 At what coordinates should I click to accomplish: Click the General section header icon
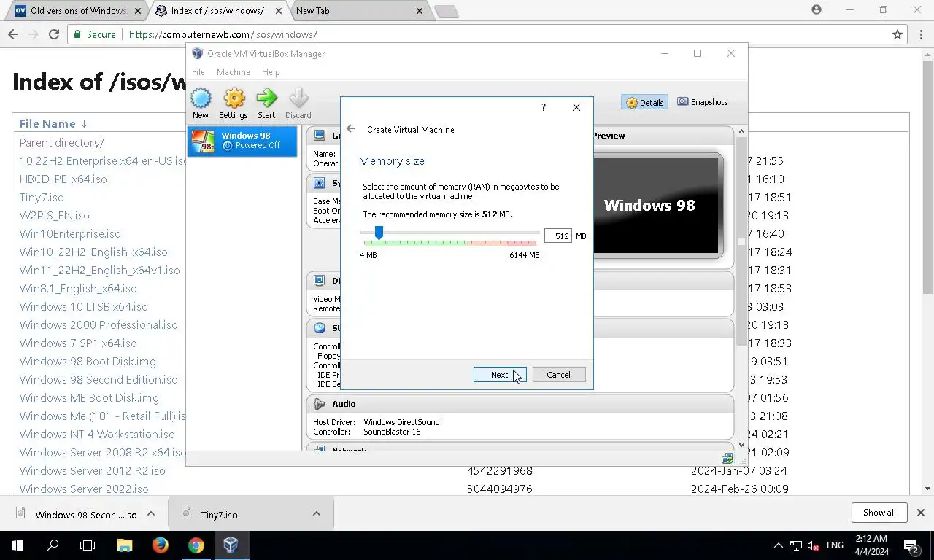(x=319, y=136)
